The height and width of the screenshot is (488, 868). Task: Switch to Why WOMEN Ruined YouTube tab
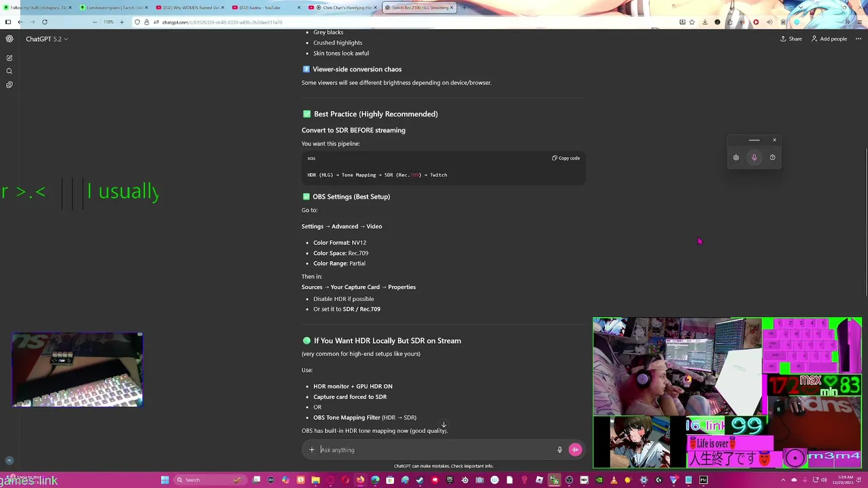191,7
